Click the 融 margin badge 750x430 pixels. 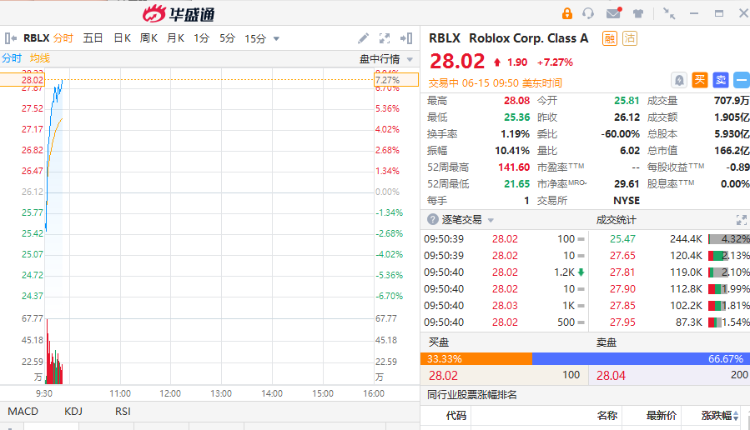click(609, 38)
